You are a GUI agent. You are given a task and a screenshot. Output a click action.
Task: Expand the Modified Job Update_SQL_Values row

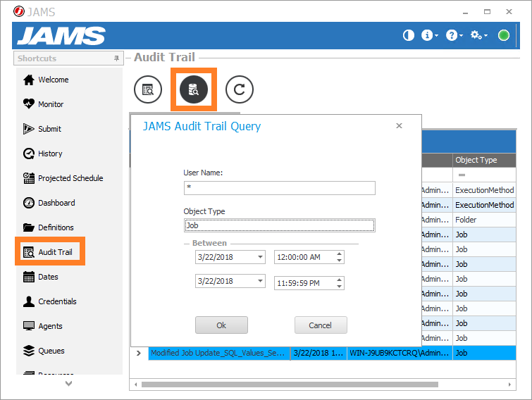[x=138, y=353]
